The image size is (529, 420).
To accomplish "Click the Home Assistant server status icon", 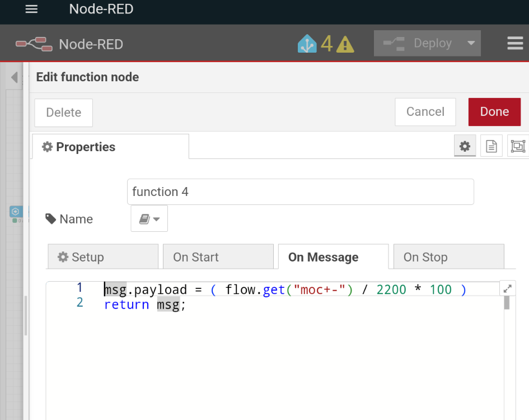I will pyautogui.click(x=307, y=44).
